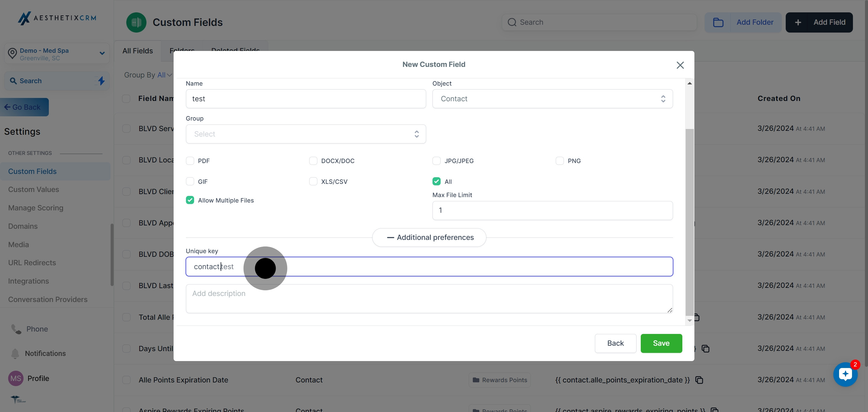Viewport: 868px width, 412px height.
Task: Switch to the All Fields tab
Action: pos(137,51)
